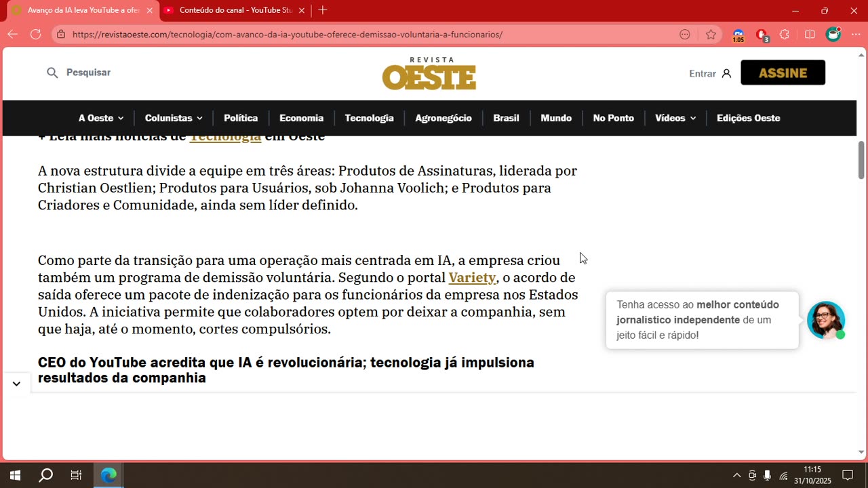Click the camera tray icon
This screenshot has height=488, width=868.
[x=752, y=475]
